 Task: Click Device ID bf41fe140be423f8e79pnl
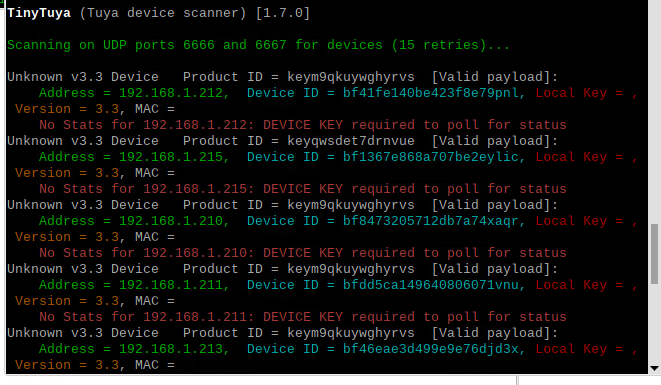point(431,93)
